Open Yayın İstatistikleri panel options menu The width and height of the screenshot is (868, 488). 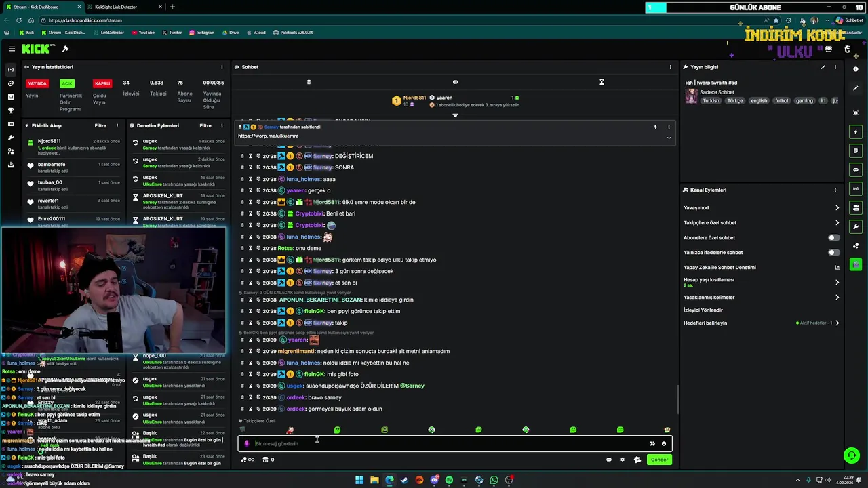pos(222,67)
